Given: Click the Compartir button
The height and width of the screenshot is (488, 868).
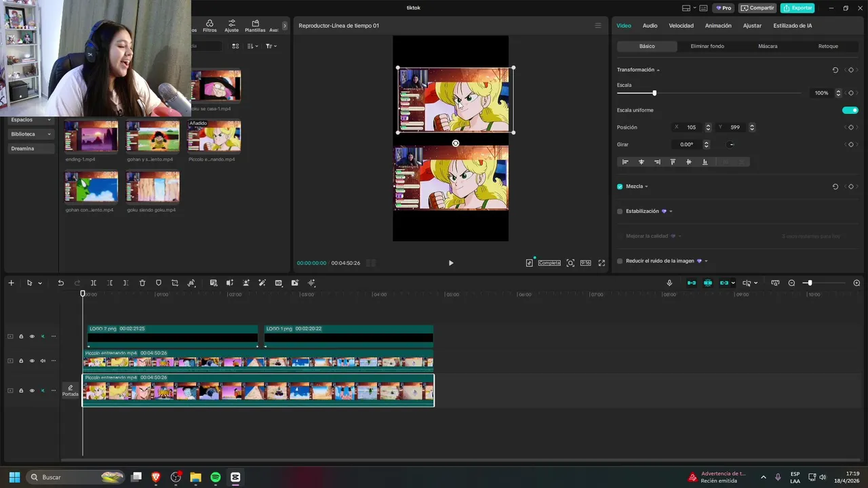Looking at the screenshot, I should (x=757, y=8).
